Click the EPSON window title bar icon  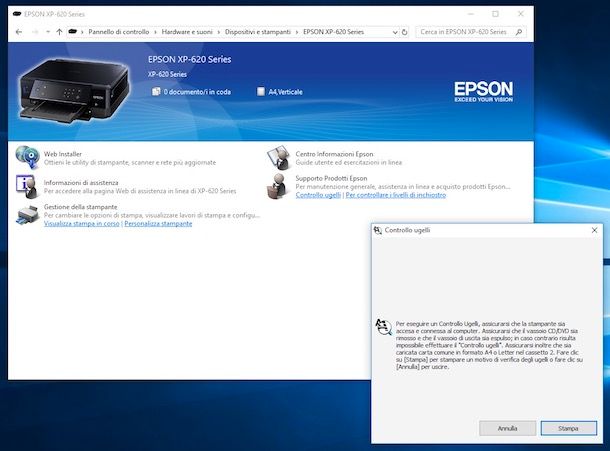point(17,14)
